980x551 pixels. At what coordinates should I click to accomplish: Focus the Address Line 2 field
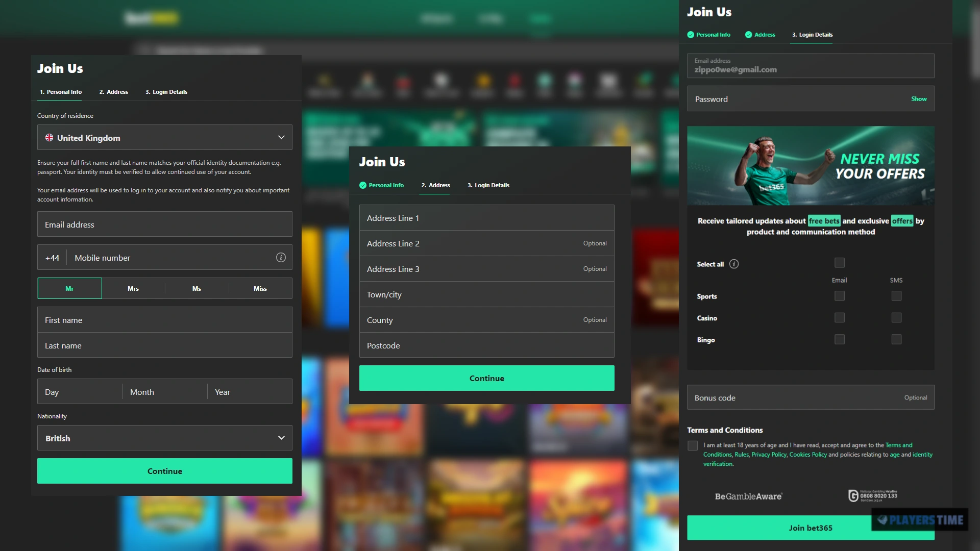[487, 243]
